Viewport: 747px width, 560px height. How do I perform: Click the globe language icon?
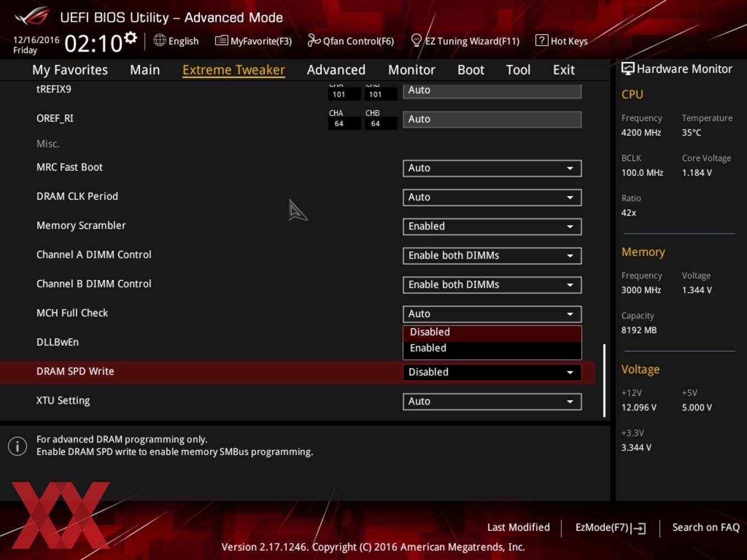159,40
